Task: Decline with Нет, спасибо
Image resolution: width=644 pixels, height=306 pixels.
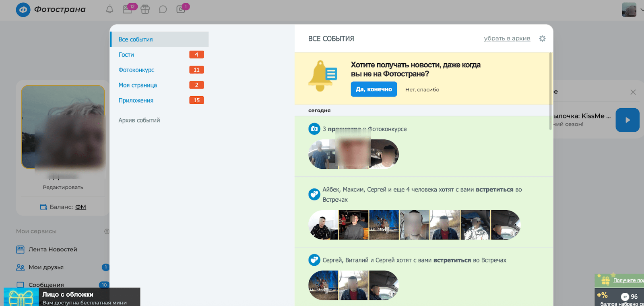Action: pos(422,90)
